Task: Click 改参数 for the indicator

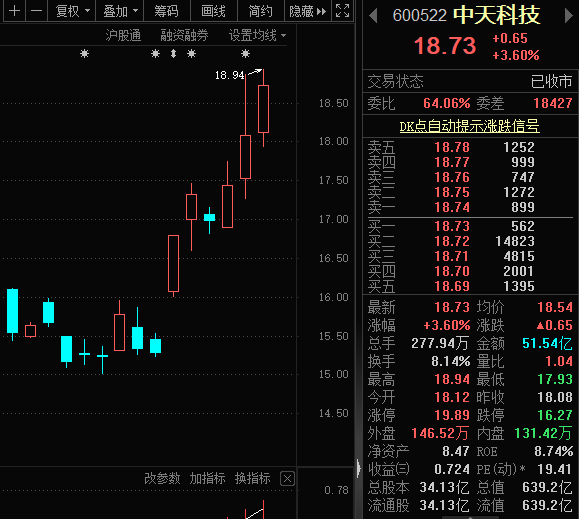Action: click(x=162, y=478)
